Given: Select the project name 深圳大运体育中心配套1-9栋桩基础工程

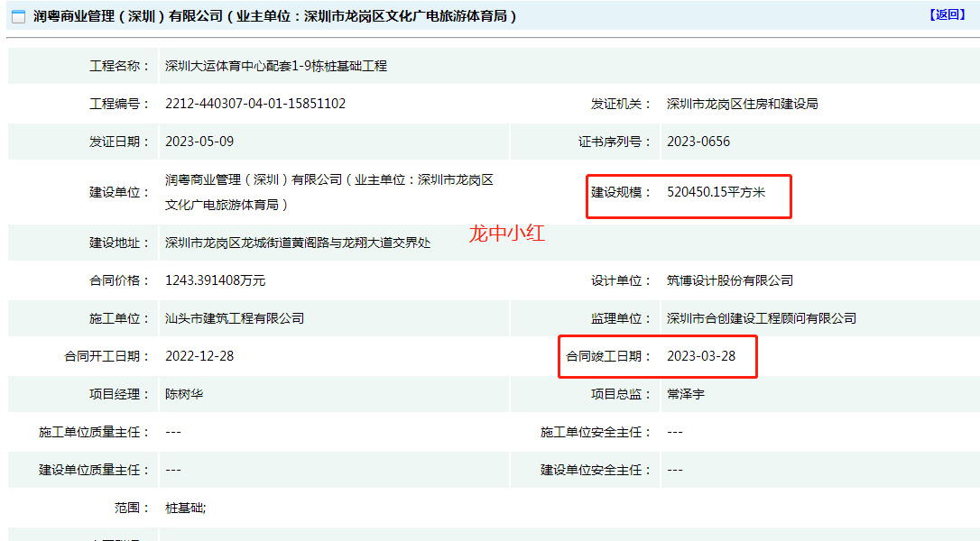Looking at the screenshot, I should [276, 66].
